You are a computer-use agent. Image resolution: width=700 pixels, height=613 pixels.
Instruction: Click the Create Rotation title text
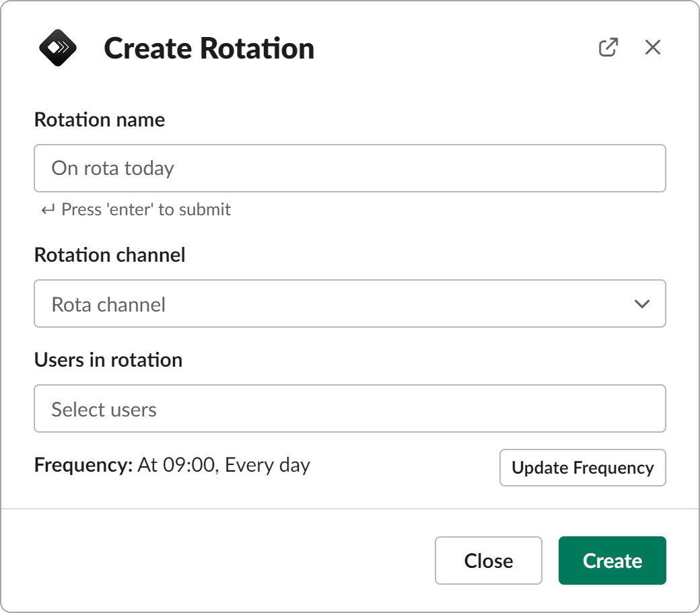tap(207, 48)
